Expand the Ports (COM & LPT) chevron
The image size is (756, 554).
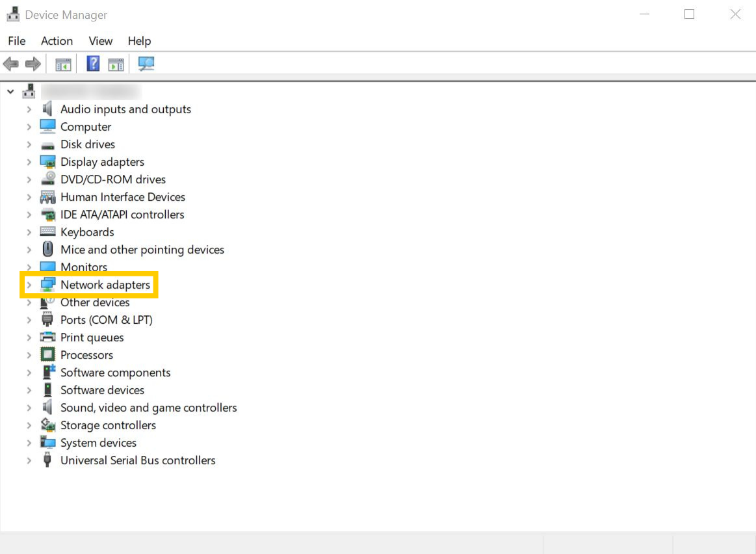29,320
